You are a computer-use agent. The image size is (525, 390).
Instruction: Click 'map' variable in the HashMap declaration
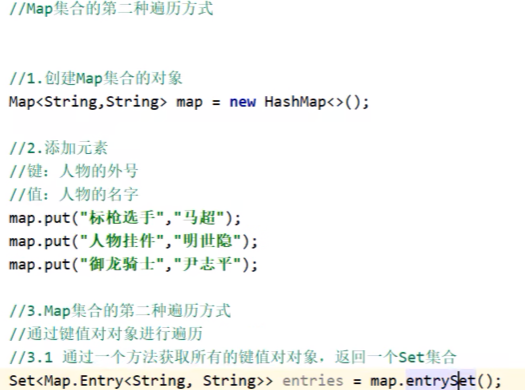pyautogui.click(x=189, y=102)
